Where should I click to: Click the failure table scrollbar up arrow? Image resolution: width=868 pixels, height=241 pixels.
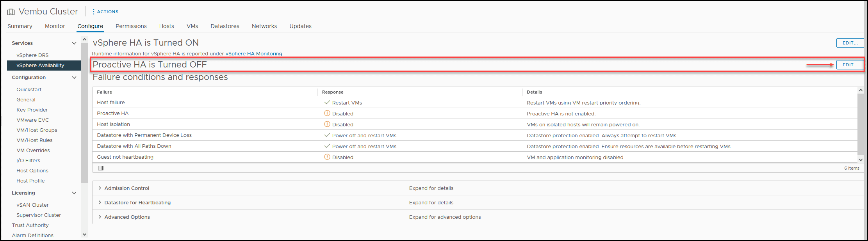tap(861, 90)
